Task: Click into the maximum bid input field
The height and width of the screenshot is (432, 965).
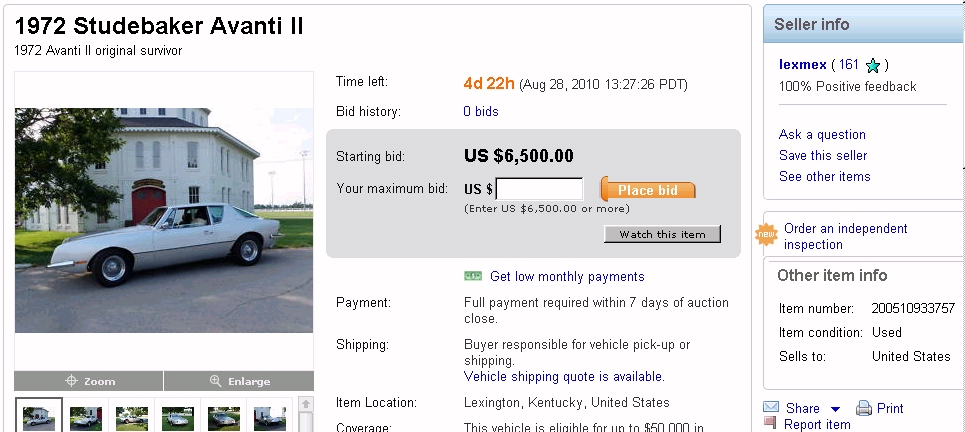Action: point(539,189)
